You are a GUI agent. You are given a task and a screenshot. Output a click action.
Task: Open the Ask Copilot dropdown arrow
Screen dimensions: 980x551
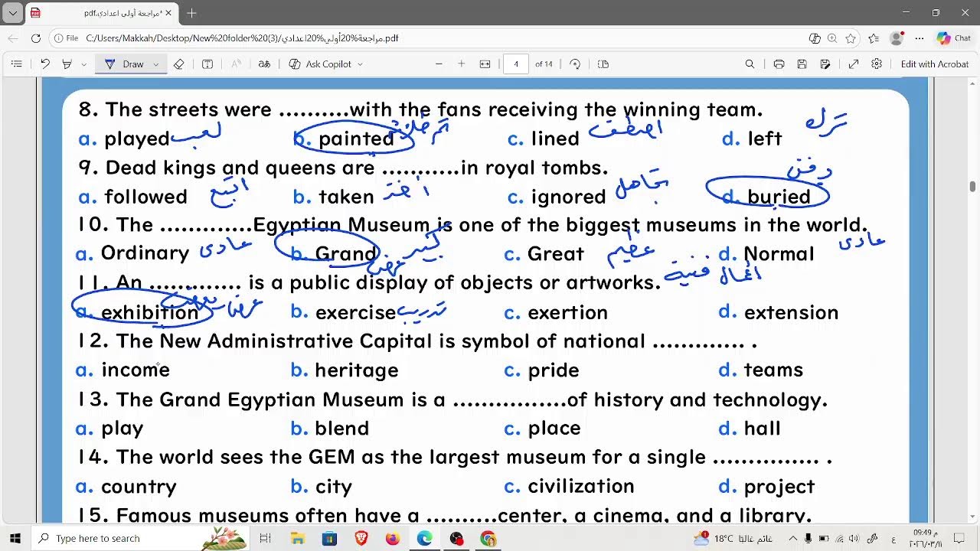pyautogui.click(x=360, y=64)
